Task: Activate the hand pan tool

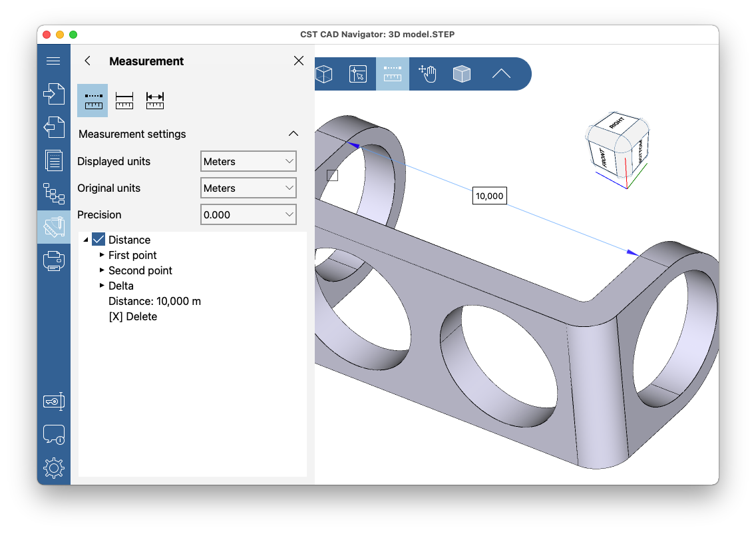Action: pyautogui.click(x=427, y=74)
